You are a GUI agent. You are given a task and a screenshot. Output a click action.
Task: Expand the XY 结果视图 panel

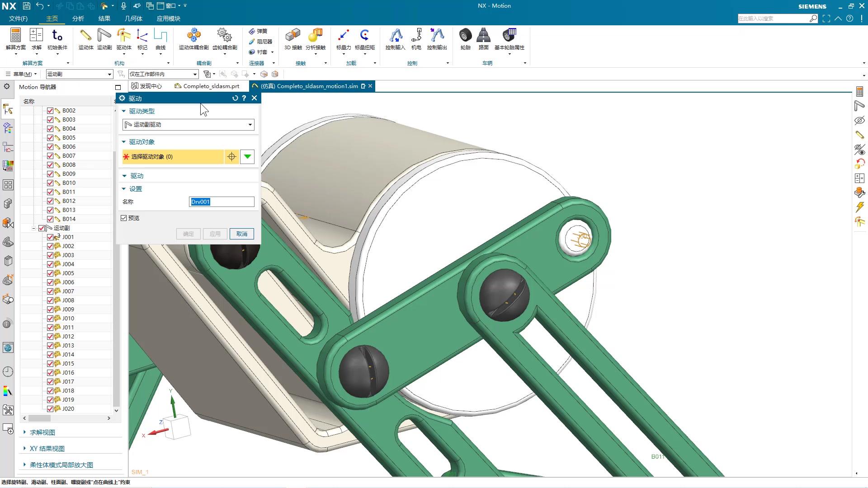tap(47, 449)
